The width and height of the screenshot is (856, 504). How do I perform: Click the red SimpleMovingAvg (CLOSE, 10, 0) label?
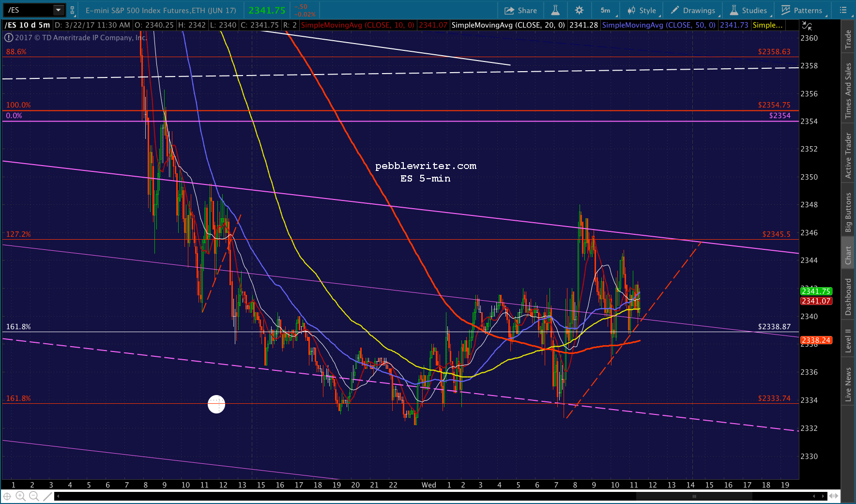point(358,25)
